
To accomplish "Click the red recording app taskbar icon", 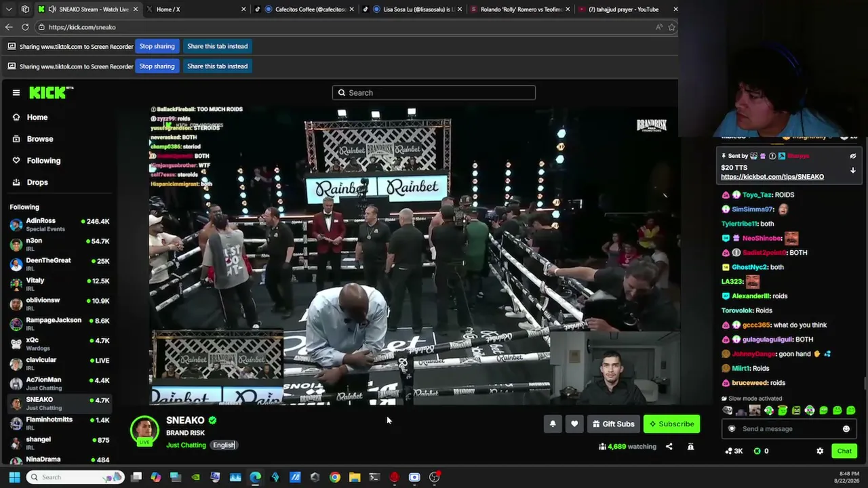I will [x=395, y=477].
